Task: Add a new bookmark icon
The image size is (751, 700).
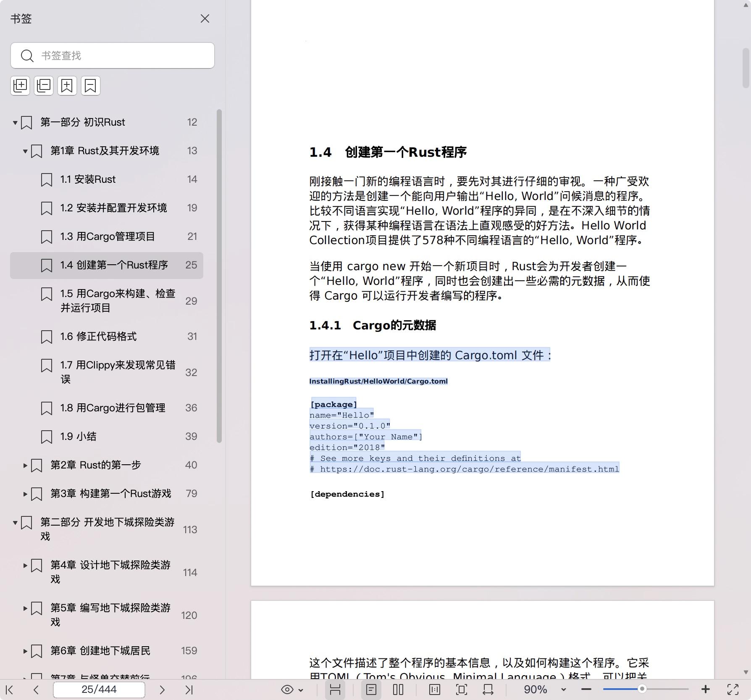Action: point(67,86)
